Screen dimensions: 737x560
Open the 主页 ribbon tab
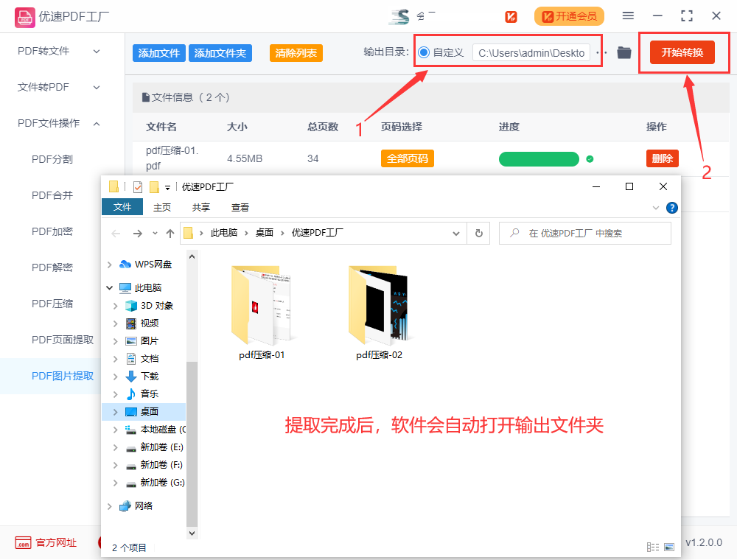162,207
